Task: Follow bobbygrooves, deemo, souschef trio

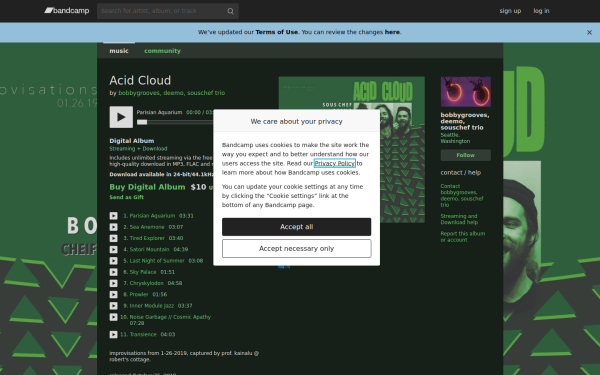Action: coord(466,155)
